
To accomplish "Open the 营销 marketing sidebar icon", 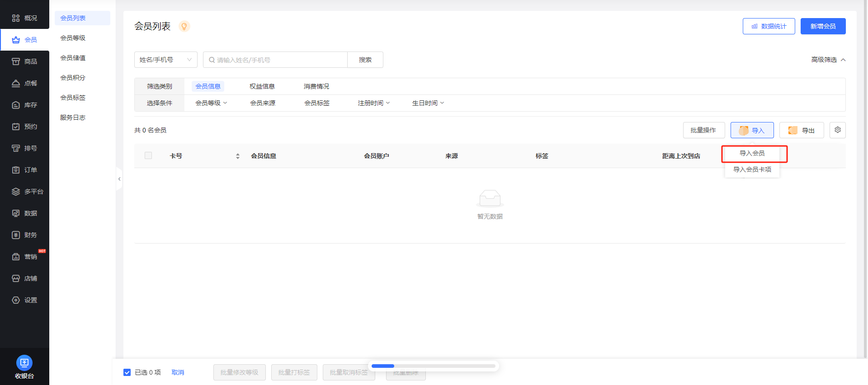I will click(16, 257).
